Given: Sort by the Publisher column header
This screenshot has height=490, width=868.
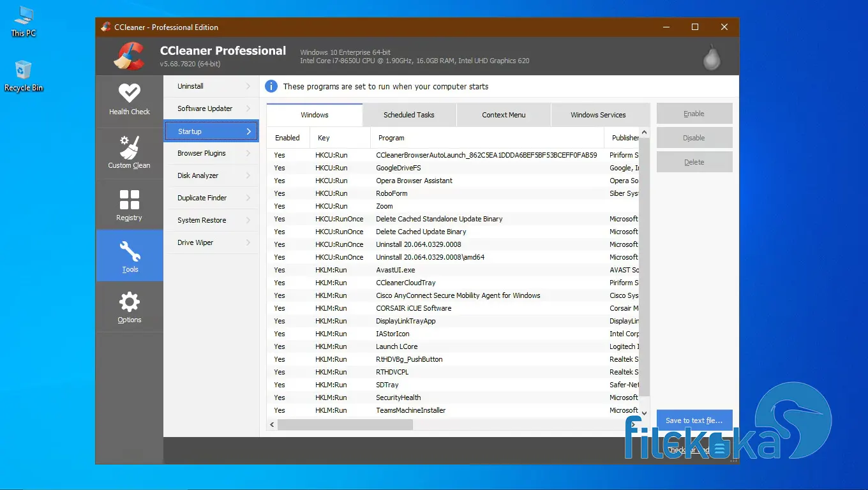Looking at the screenshot, I should pyautogui.click(x=622, y=138).
